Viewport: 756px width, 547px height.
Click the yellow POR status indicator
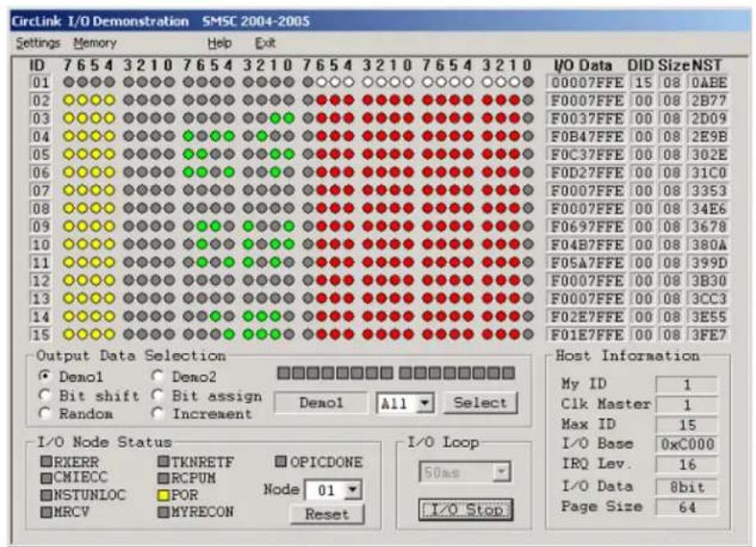click(x=164, y=495)
